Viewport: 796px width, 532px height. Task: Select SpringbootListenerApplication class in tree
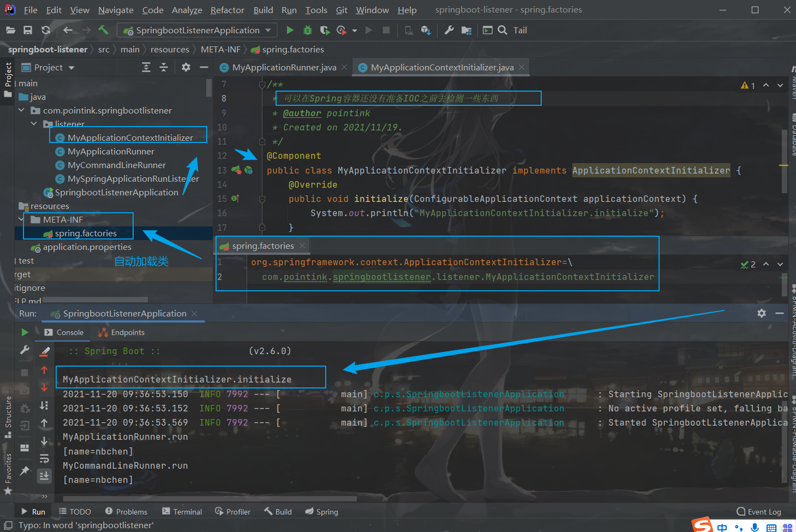point(116,192)
